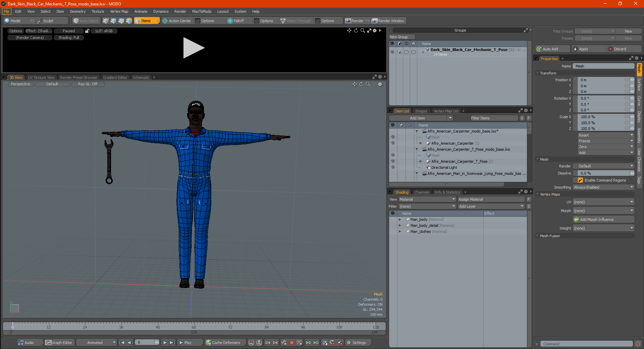The image size is (644, 349).
Task: Toggle visibility of Dark_Skin_Black_Car_Mechanic_T_Pose group
Action: (392, 52)
